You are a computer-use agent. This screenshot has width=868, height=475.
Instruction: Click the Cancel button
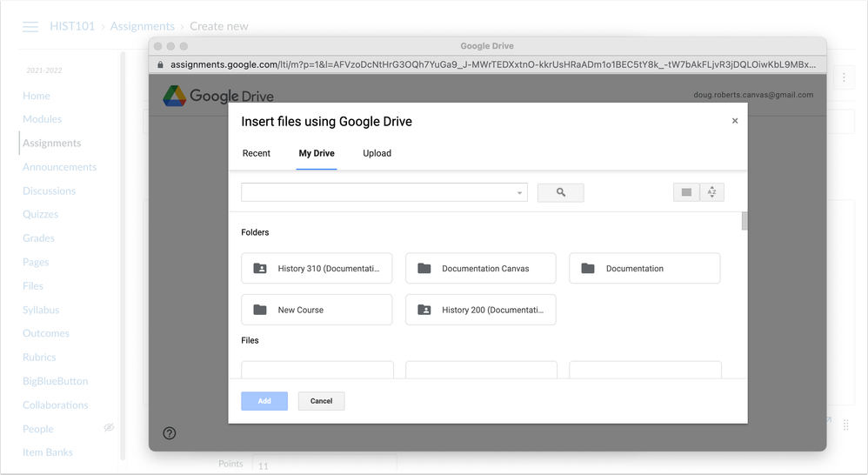pos(321,401)
